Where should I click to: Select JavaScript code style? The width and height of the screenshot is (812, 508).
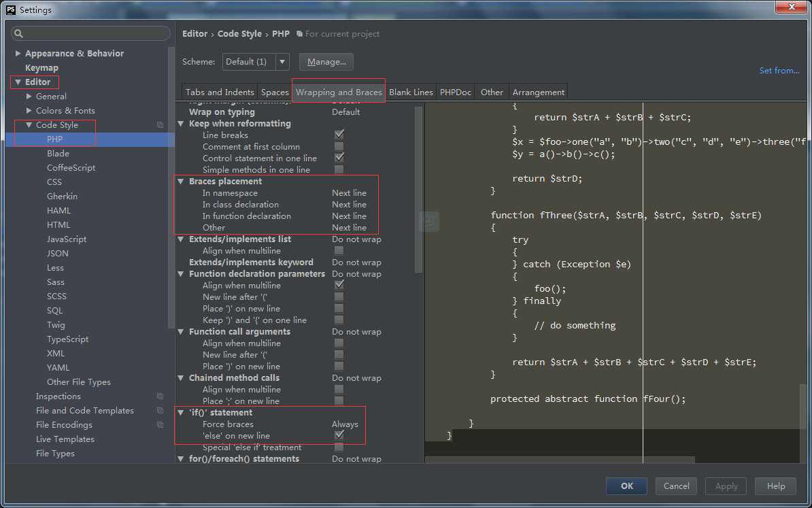66,239
